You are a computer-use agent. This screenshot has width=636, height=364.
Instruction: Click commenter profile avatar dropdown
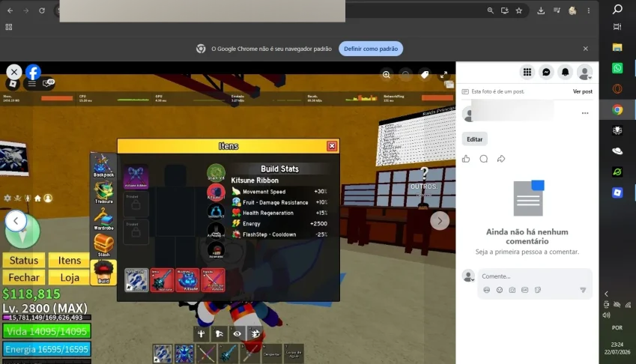click(468, 276)
